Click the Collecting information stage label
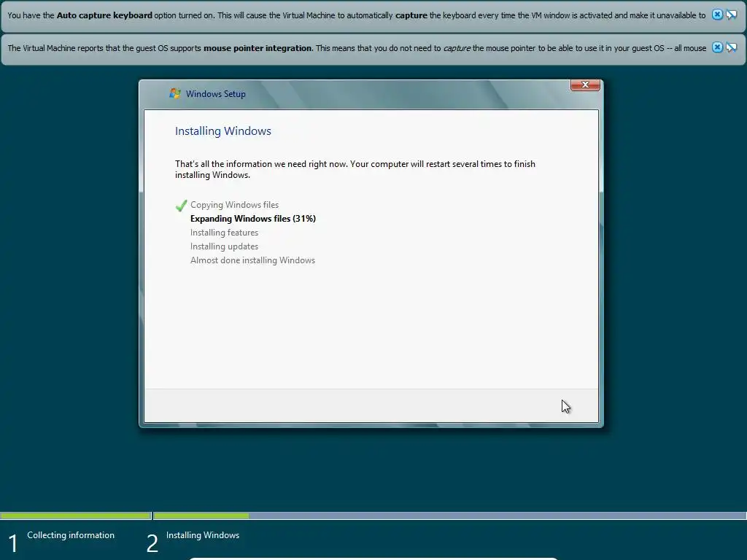This screenshot has width=747, height=560. (x=71, y=535)
